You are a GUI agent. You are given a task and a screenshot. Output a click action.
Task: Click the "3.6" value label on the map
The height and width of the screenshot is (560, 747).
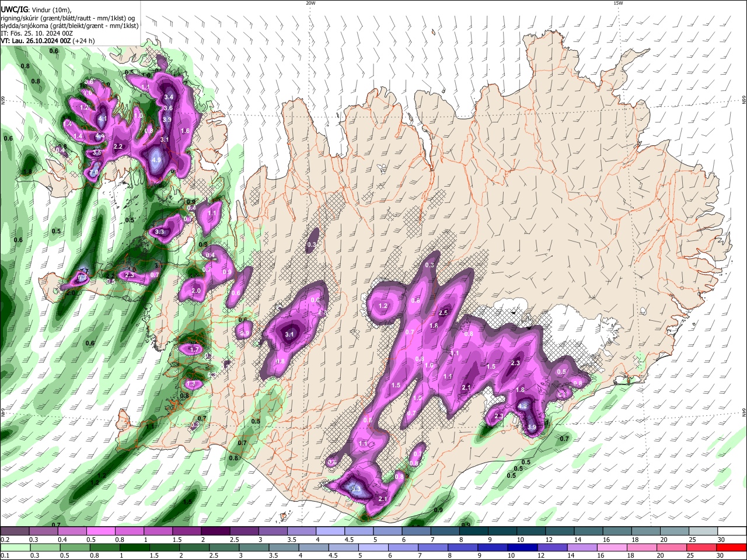click(168, 108)
